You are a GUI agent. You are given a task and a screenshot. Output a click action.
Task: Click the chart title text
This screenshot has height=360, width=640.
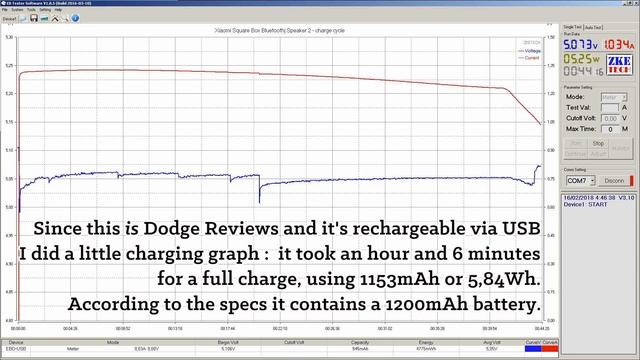tap(280, 31)
